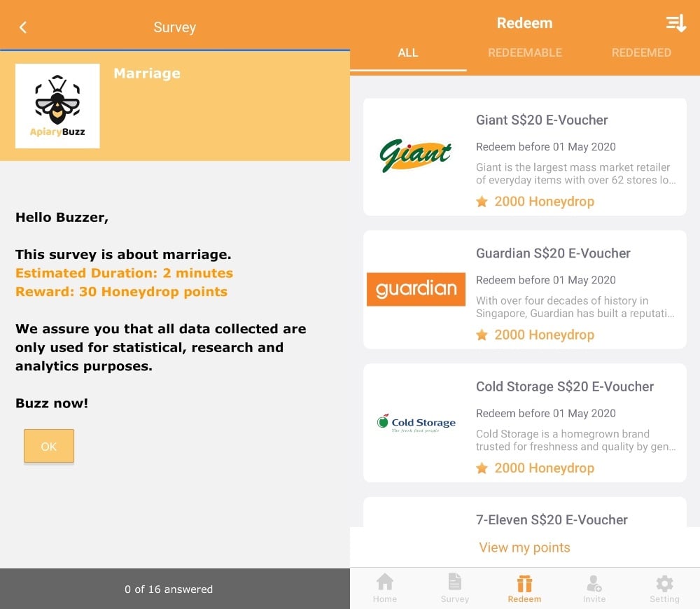
Task: Switch to the ALL tab
Action: point(408,52)
